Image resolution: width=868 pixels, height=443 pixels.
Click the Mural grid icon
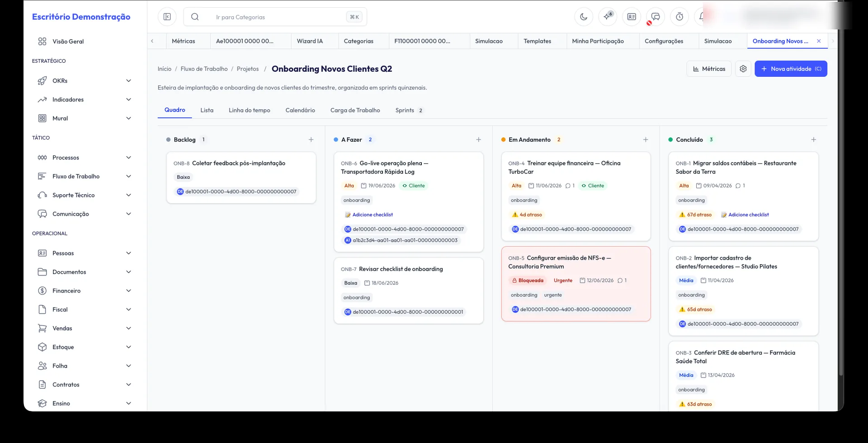tap(42, 118)
